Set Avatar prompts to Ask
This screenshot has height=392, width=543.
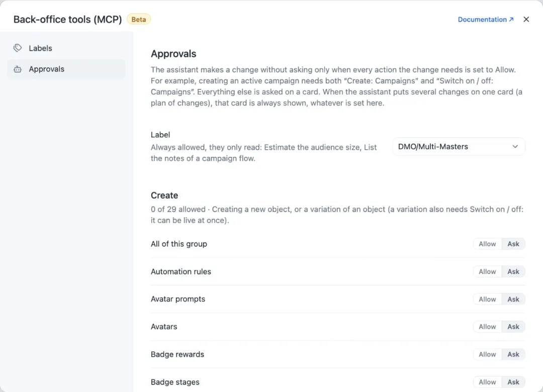click(513, 299)
